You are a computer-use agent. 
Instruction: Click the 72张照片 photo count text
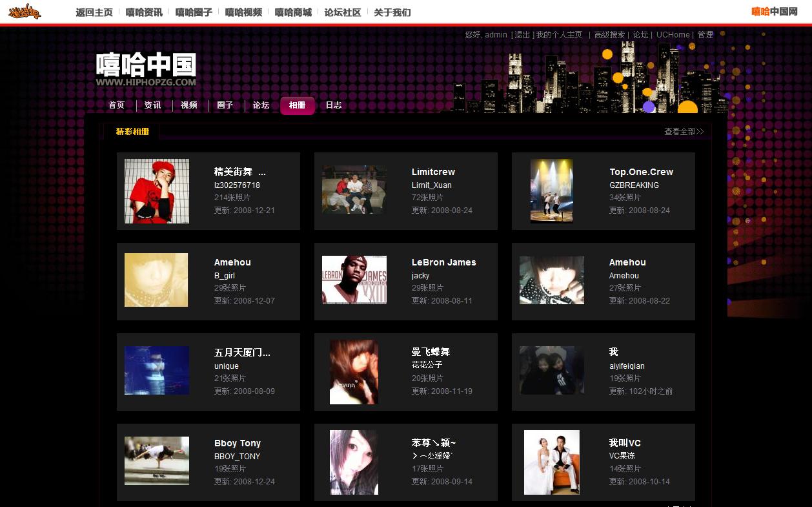coord(428,198)
